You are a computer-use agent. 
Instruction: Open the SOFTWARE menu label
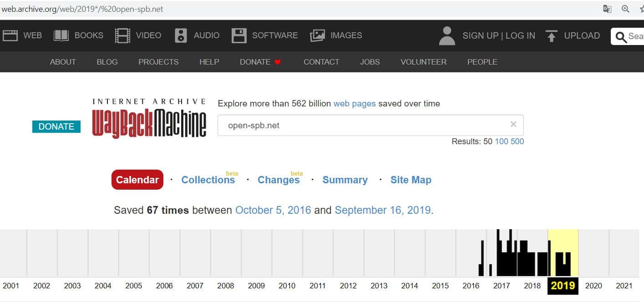coord(275,35)
